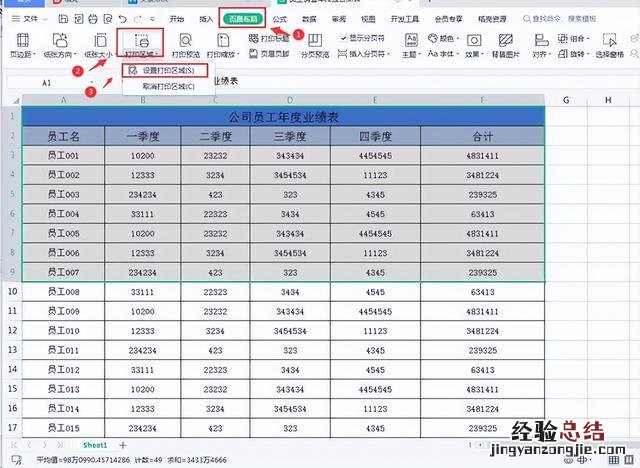Click the A1 name box
Screen dimensions: 640x468
point(47,83)
